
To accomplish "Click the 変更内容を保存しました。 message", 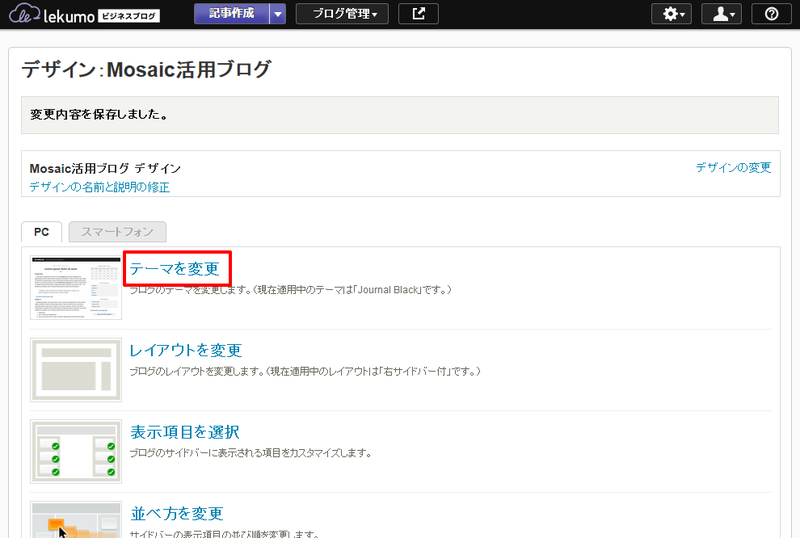I will click(99, 115).
